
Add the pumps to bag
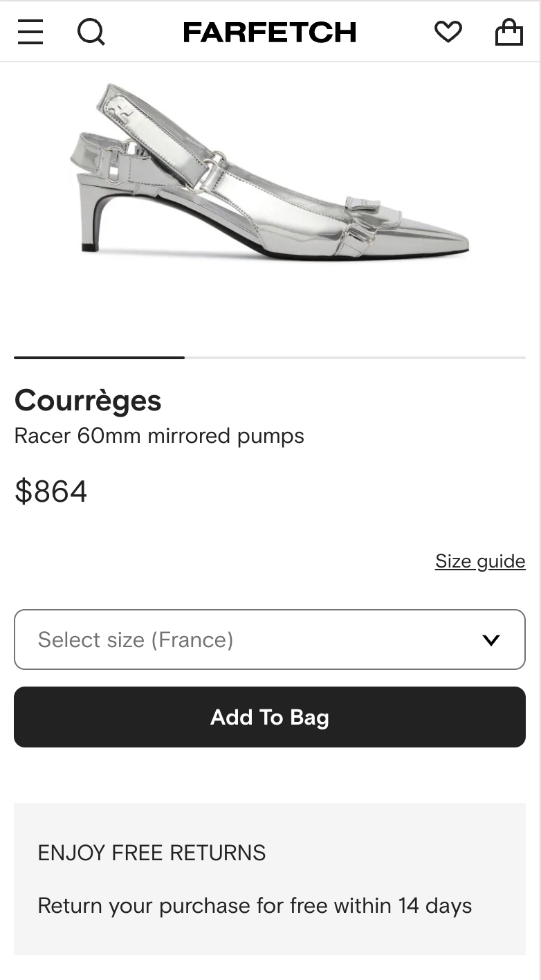270,717
